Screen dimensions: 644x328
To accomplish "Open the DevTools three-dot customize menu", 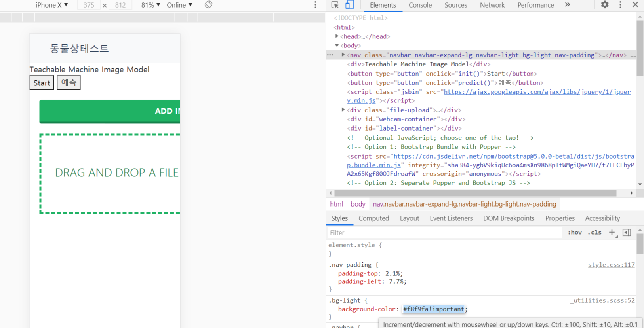I will point(620,5).
